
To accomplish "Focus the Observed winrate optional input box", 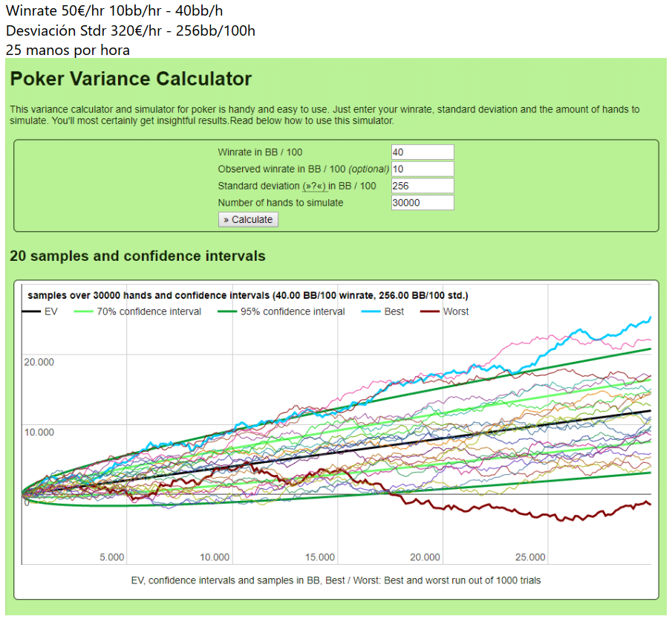I will coord(422,169).
